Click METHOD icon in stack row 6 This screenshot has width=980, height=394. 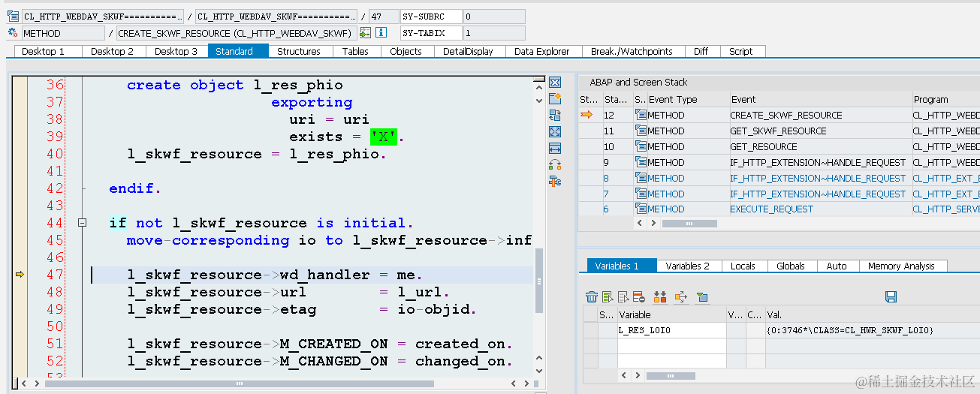(641, 209)
